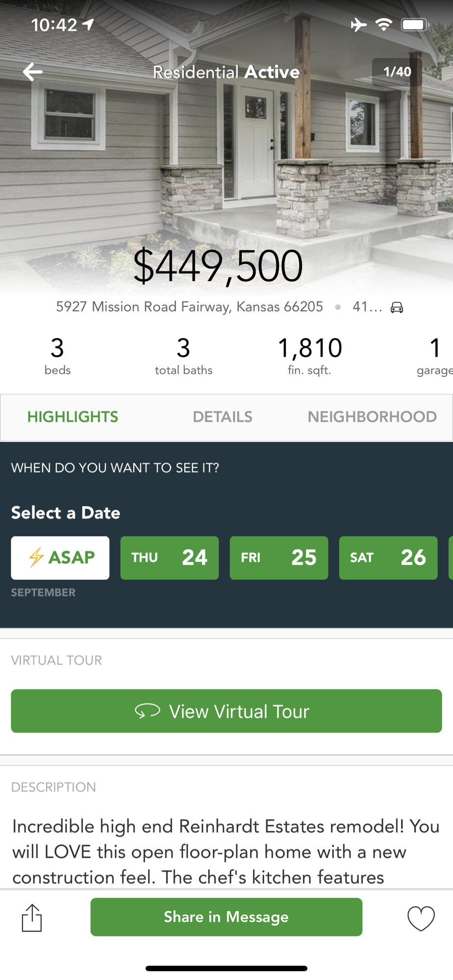Favorite the listing with the heart icon

421,918
